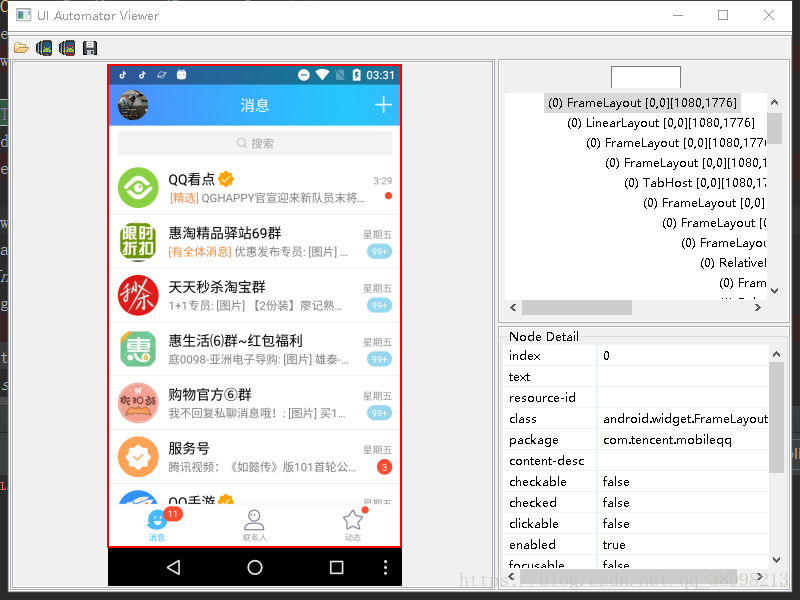Viewport: 800px width, 600px height.
Task: Click the 天天秒杀淘宝群 red avatar
Action: pyautogui.click(x=138, y=295)
